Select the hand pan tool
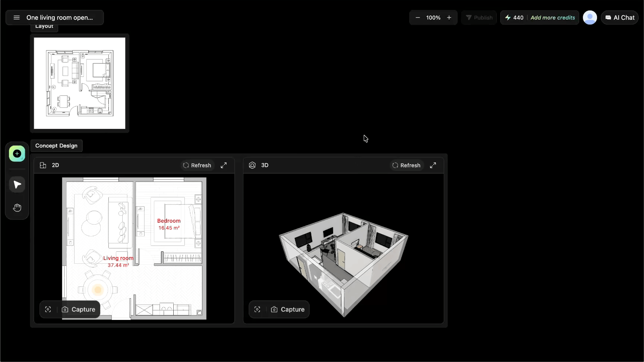This screenshot has height=362, width=644. point(17,207)
